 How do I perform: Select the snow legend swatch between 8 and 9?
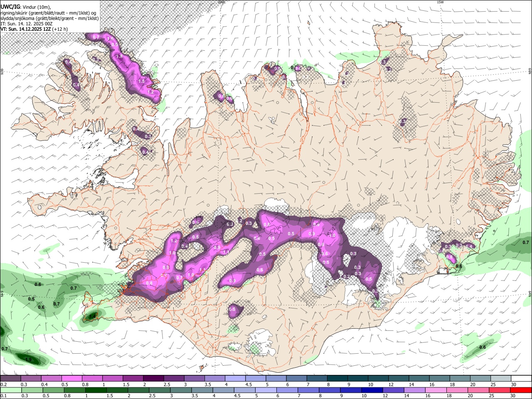coord(337,379)
